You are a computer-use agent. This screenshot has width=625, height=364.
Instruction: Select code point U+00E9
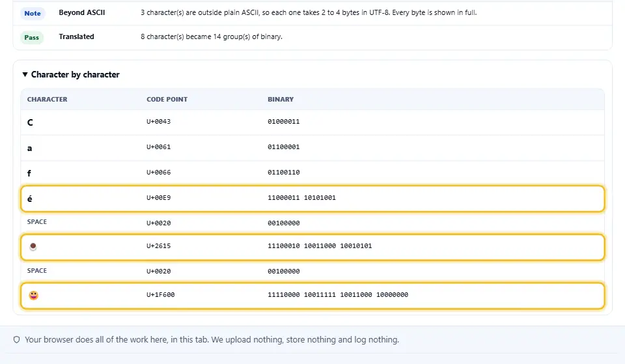coord(159,198)
